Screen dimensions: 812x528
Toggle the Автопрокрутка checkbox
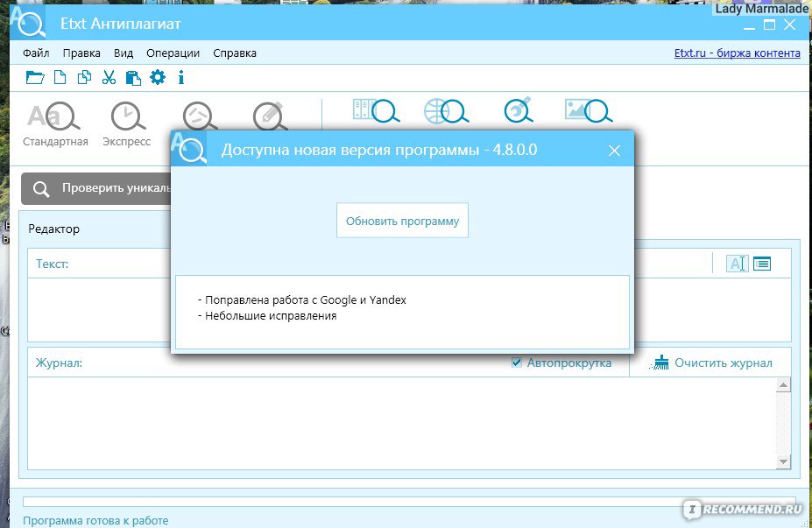517,363
